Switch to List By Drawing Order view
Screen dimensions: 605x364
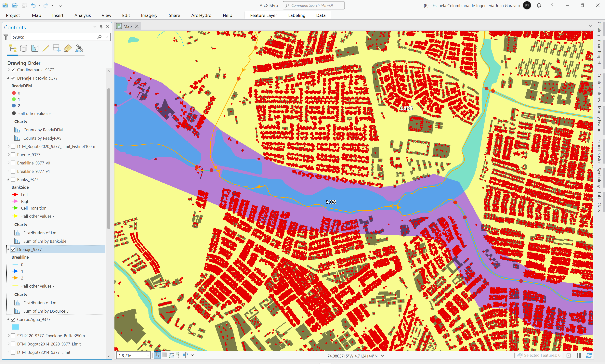tap(13, 48)
